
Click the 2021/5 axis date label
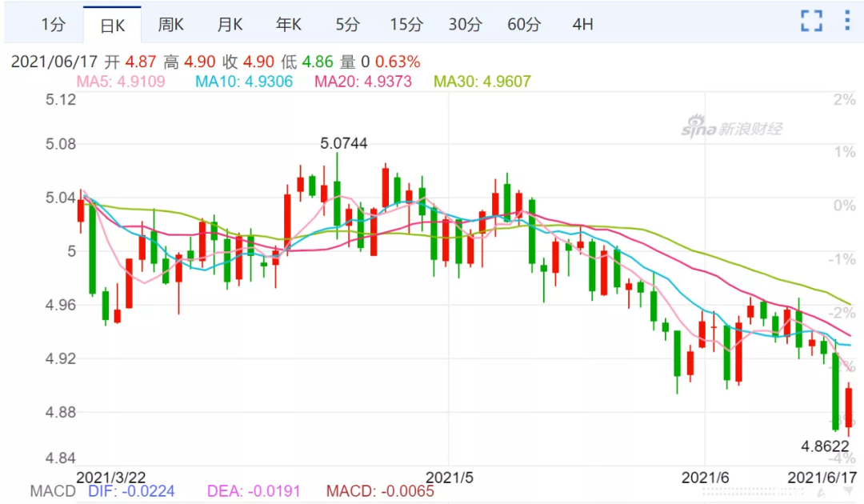tap(450, 478)
